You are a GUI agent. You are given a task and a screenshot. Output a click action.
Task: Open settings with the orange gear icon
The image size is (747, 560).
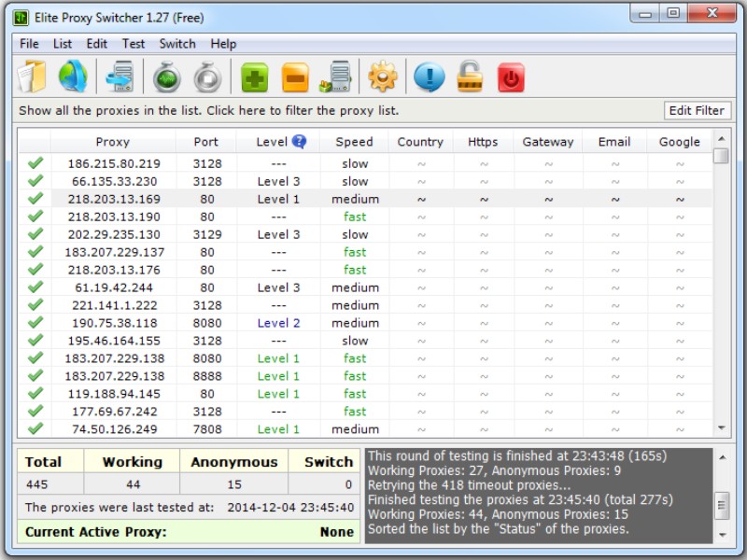pos(383,77)
